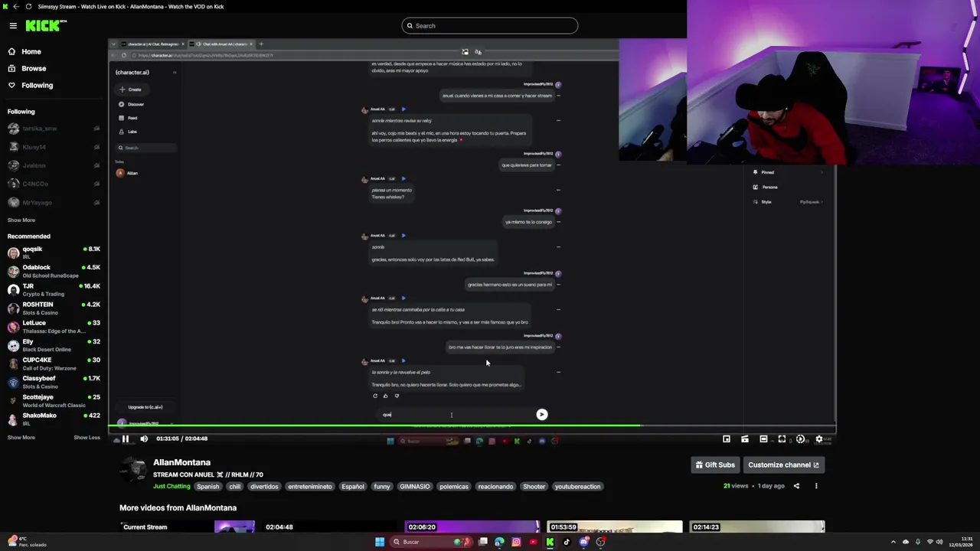Screen dimensions: 980x551
Task: Open the 02:06:20 video thumbnail
Action: tap(472, 527)
